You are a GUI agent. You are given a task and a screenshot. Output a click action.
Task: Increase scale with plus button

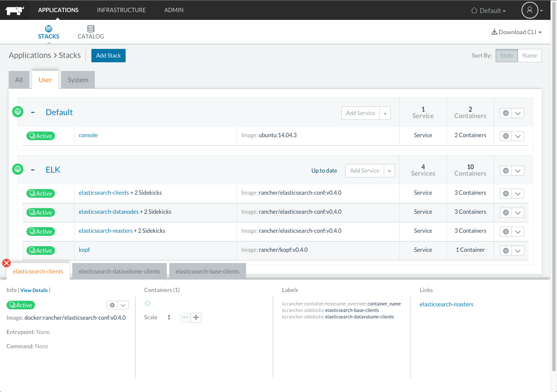(196, 318)
